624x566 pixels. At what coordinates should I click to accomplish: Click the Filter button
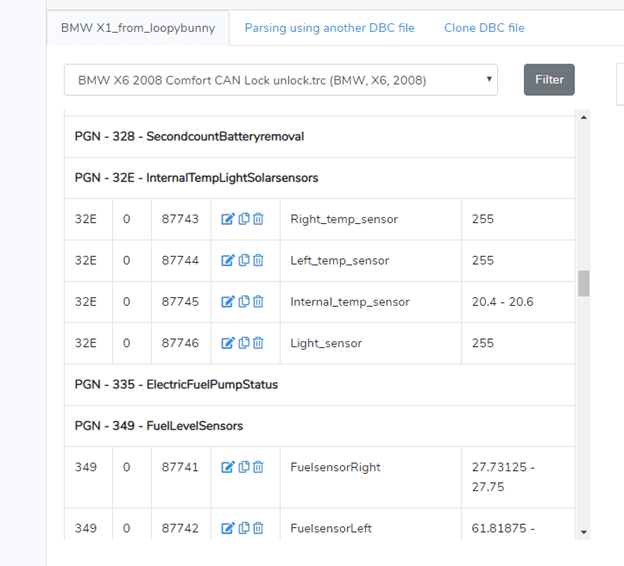(x=549, y=80)
